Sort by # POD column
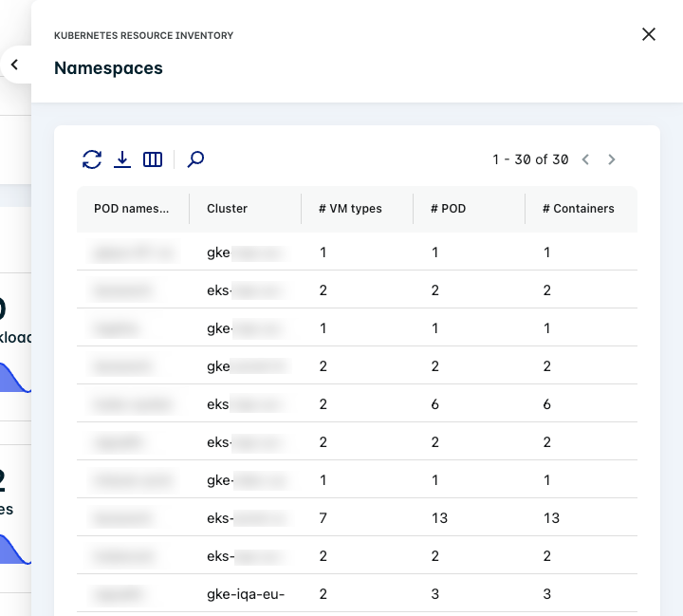The width and height of the screenshot is (683, 616). click(x=448, y=209)
